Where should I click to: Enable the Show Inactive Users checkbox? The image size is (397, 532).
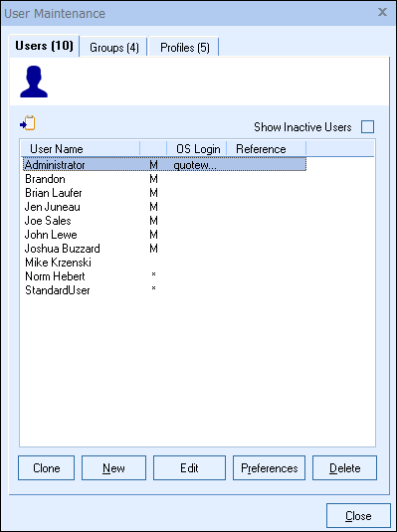[x=367, y=127]
